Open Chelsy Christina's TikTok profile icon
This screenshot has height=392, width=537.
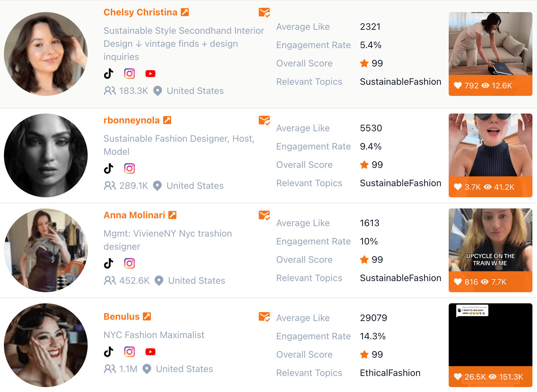109,74
